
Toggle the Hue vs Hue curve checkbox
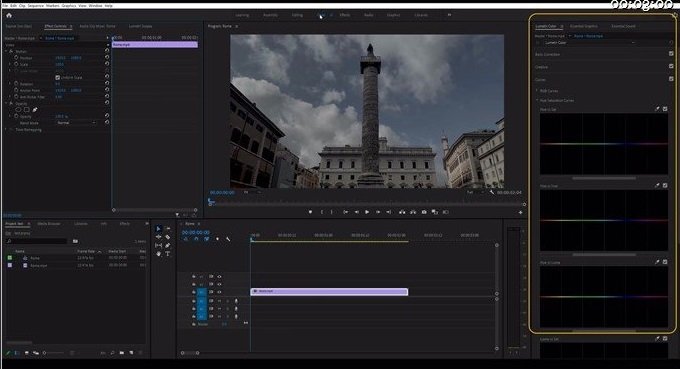pyautogui.click(x=665, y=186)
